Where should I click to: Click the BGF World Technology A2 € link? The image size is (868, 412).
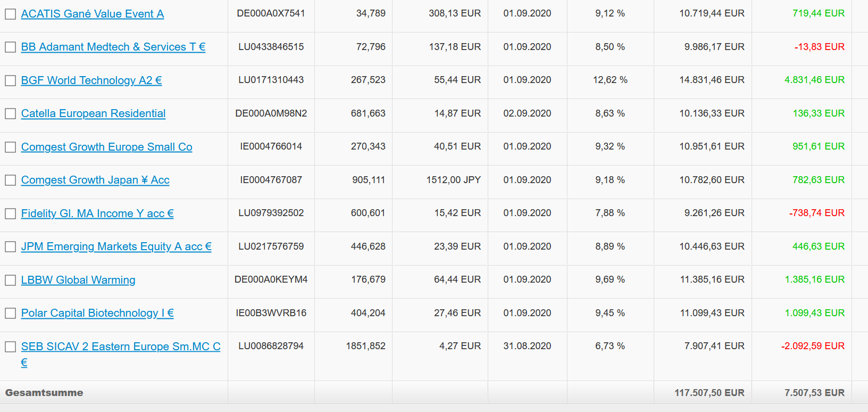[91, 80]
